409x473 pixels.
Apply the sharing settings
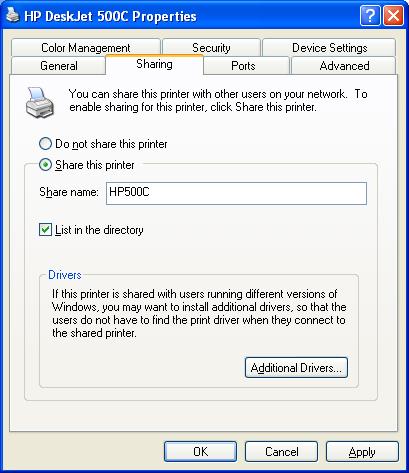tap(362, 452)
